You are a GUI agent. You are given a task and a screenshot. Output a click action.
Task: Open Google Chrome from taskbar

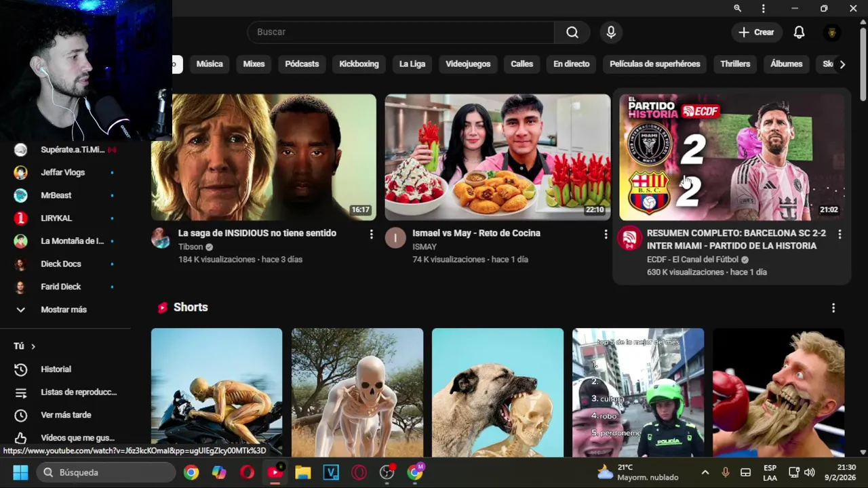point(191,472)
